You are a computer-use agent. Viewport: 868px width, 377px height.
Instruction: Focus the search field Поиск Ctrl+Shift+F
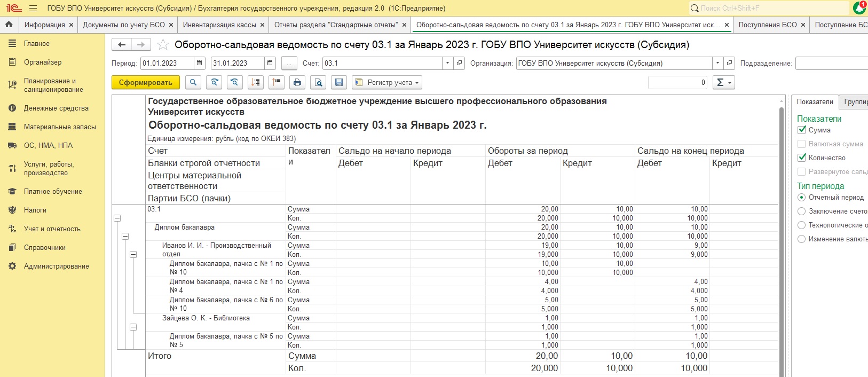[768, 8]
